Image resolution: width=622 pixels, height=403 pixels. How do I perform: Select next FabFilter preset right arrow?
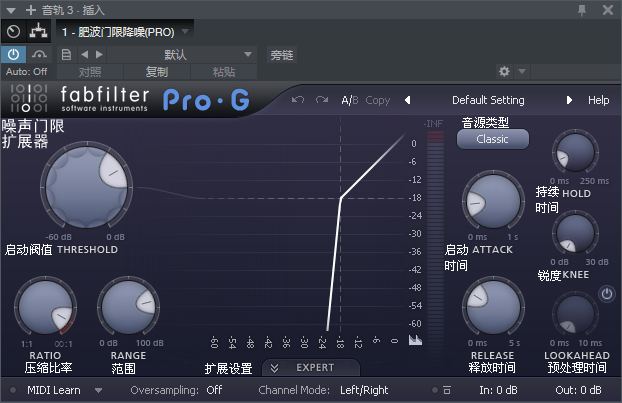pyautogui.click(x=569, y=100)
